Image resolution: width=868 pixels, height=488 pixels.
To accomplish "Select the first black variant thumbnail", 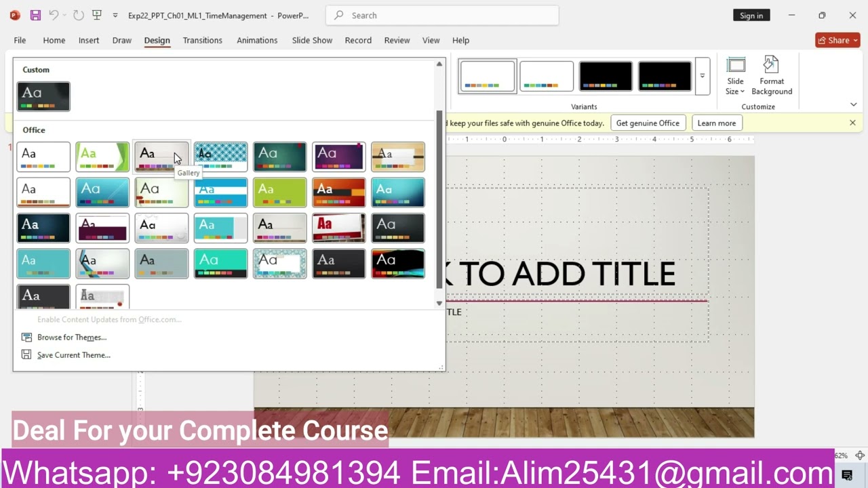I will [x=606, y=76].
